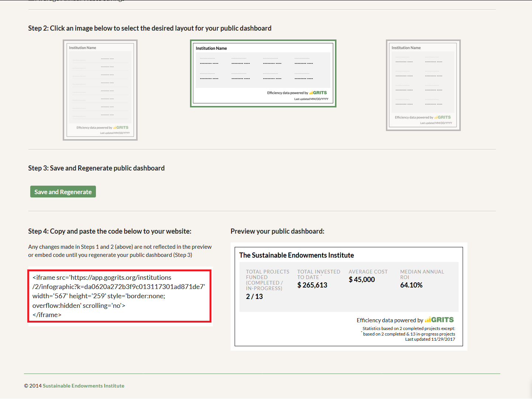This screenshot has width=532, height=399.
Task: Click the $ 45,000 average cost value
Action: [362, 279]
